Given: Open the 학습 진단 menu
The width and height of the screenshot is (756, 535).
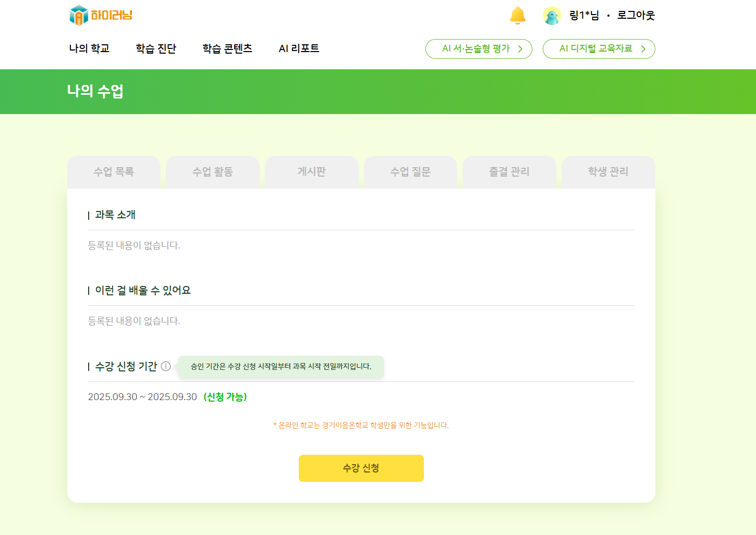Looking at the screenshot, I should click(x=156, y=48).
